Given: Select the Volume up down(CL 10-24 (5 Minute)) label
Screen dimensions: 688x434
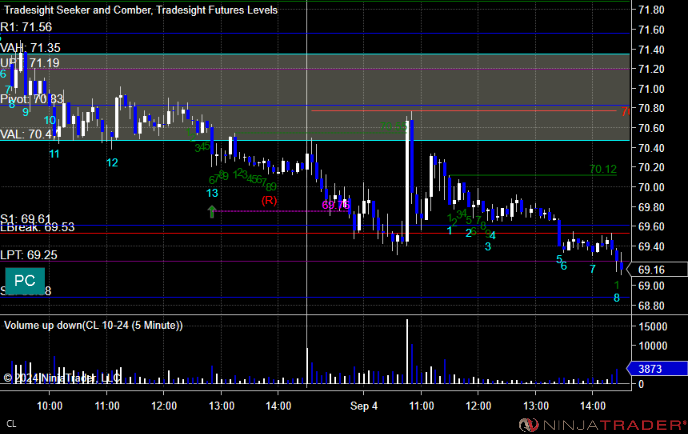Looking at the screenshot, I should pyautogui.click(x=93, y=325).
